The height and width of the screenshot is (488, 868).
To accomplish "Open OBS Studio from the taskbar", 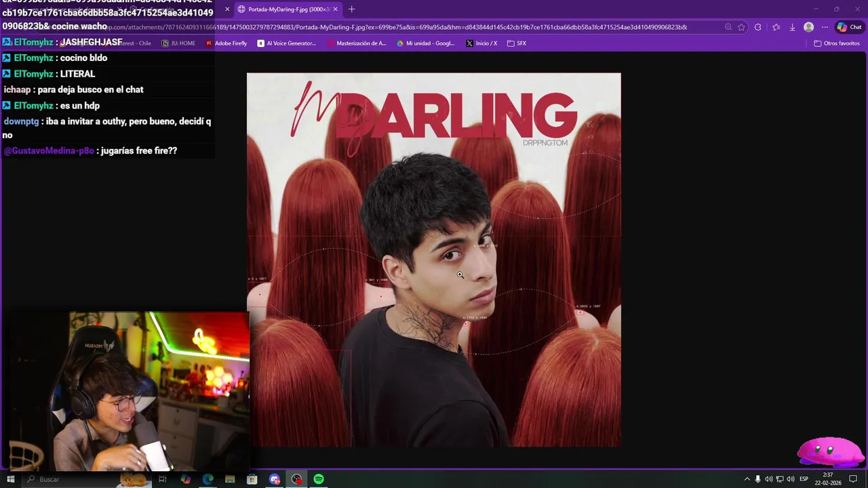I will click(x=296, y=479).
